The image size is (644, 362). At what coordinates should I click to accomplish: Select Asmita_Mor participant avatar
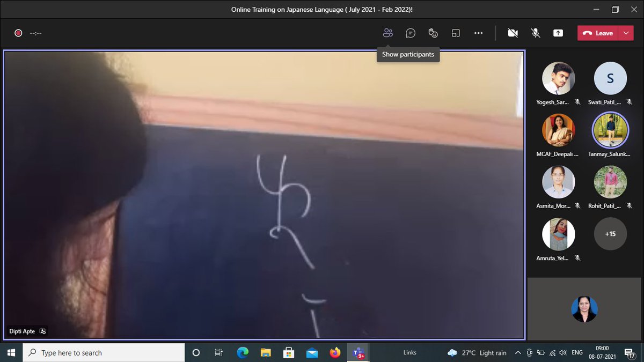click(558, 182)
